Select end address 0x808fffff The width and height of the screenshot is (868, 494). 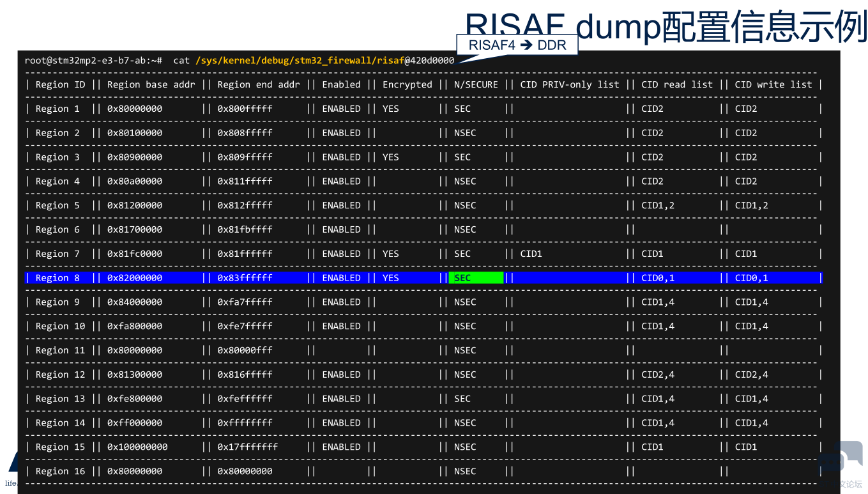pyautogui.click(x=245, y=133)
